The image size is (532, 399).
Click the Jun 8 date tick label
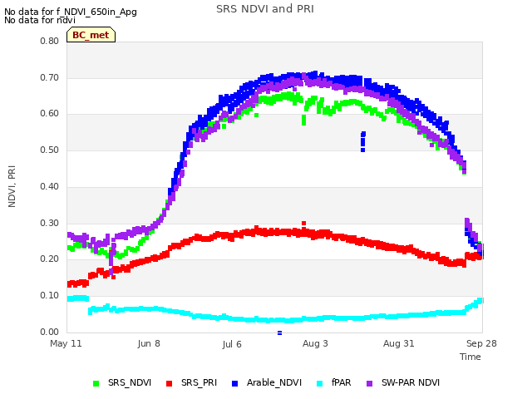point(149,343)
